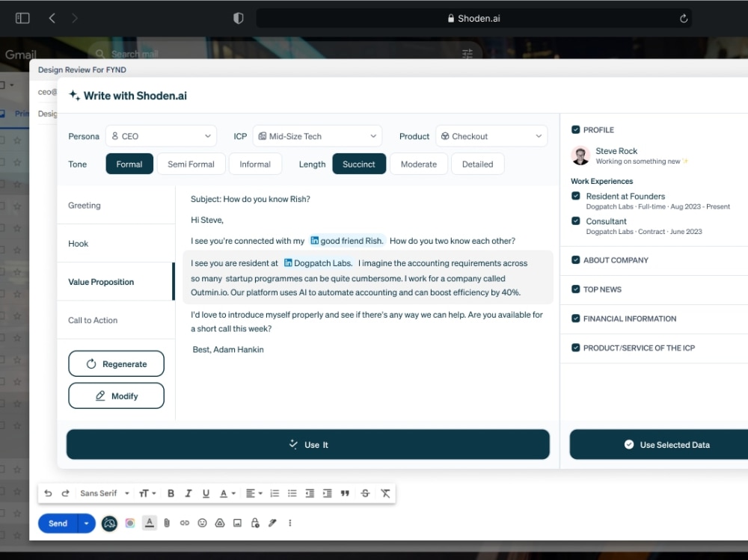Insert a photo
Image resolution: width=748 pixels, height=560 pixels.
point(237,523)
